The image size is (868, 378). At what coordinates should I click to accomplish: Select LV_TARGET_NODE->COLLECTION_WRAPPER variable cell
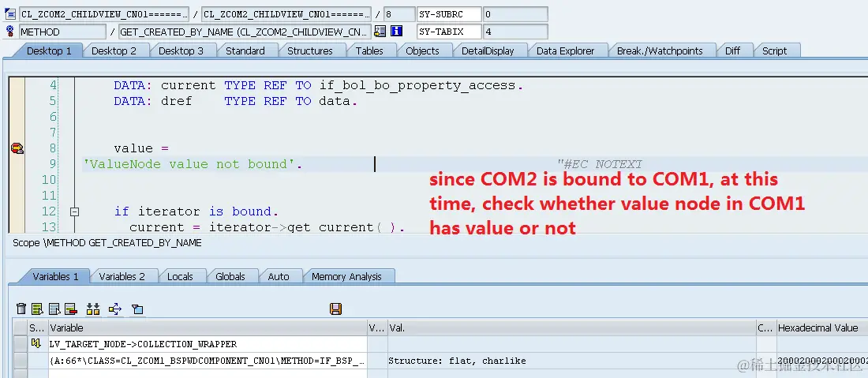208,344
